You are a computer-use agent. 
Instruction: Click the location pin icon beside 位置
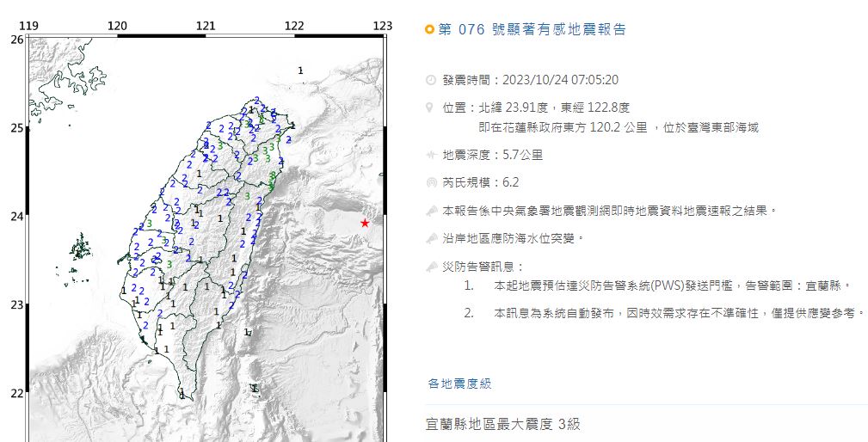431,108
